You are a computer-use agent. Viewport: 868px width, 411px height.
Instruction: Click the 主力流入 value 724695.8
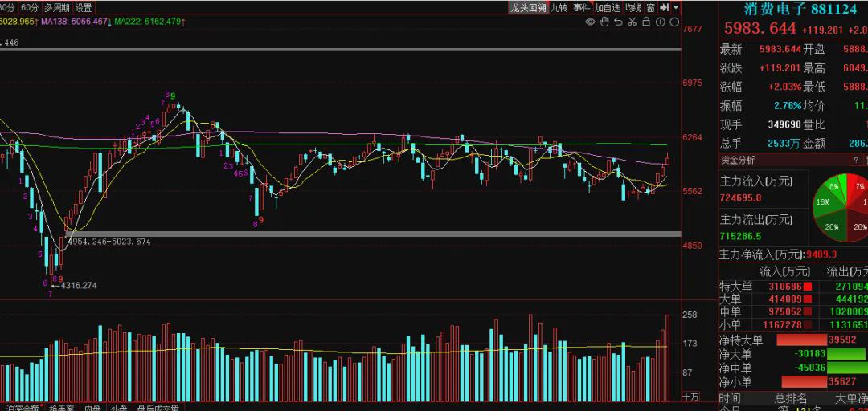tap(740, 197)
